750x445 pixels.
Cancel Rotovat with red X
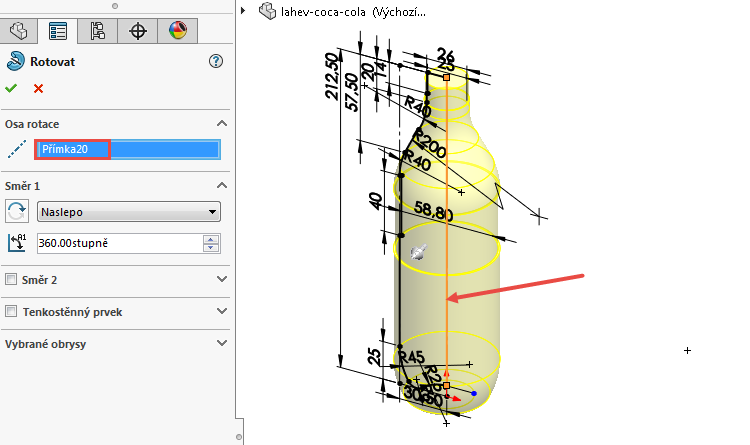point(38,89)
